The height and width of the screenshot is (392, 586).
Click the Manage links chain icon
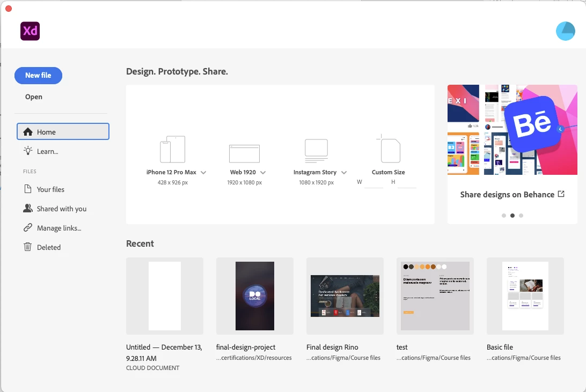tap(28, 228)
